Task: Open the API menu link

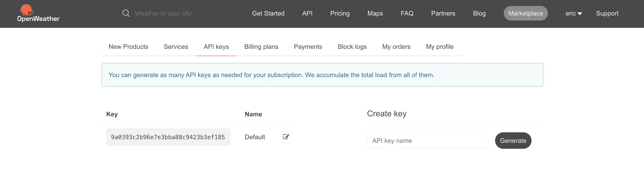Action: [x=307, y=13]
